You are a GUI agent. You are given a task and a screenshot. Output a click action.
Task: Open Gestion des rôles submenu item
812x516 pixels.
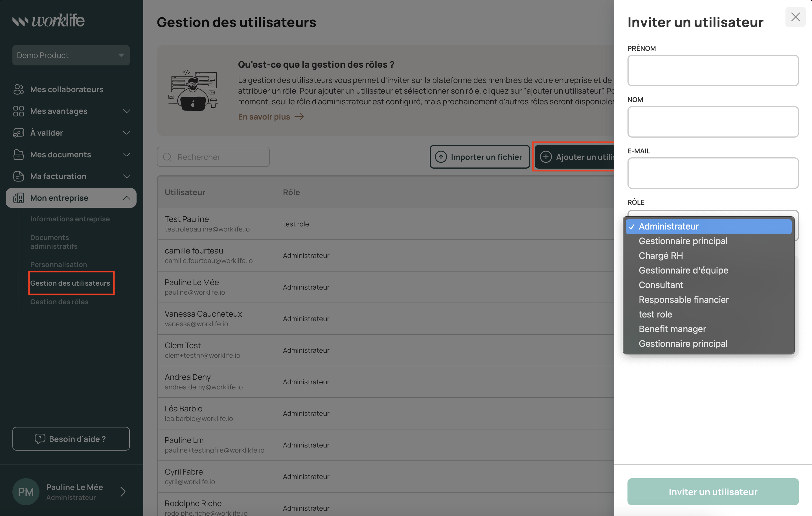point(59,302)
